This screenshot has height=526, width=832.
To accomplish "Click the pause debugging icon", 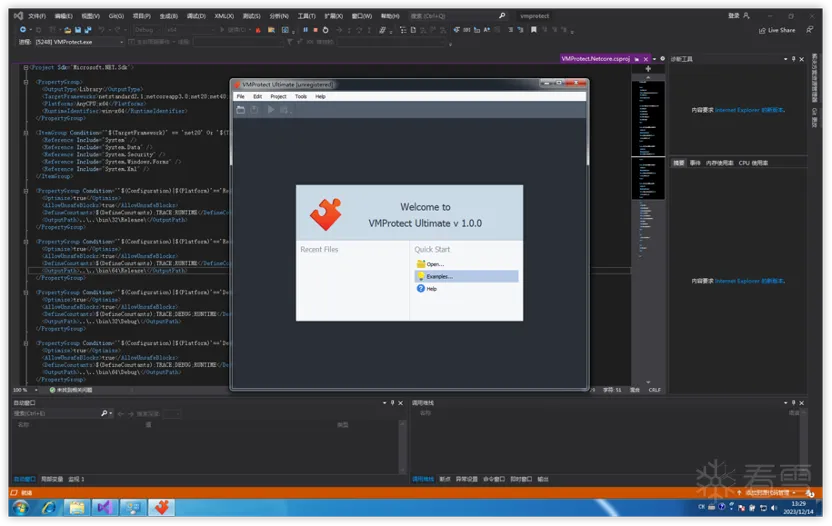I will click(x=305, y=30).
